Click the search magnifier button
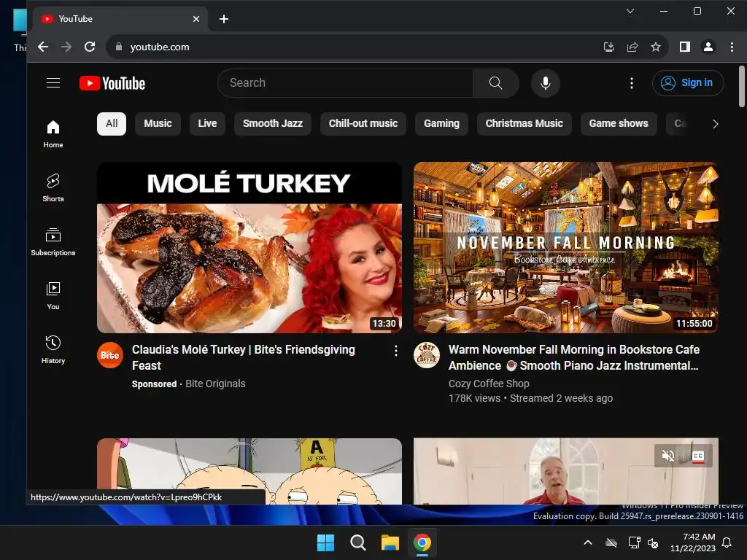This screenshot has height=560, width=747. (495, 83)
